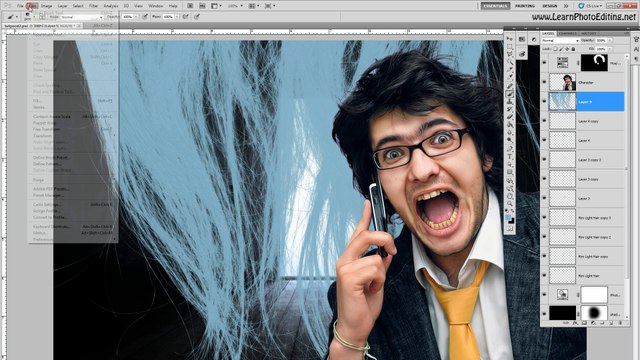Screen dimensions: 640x360
Task: Select the Horizontal Type tool
Action: tap(510, 157)
